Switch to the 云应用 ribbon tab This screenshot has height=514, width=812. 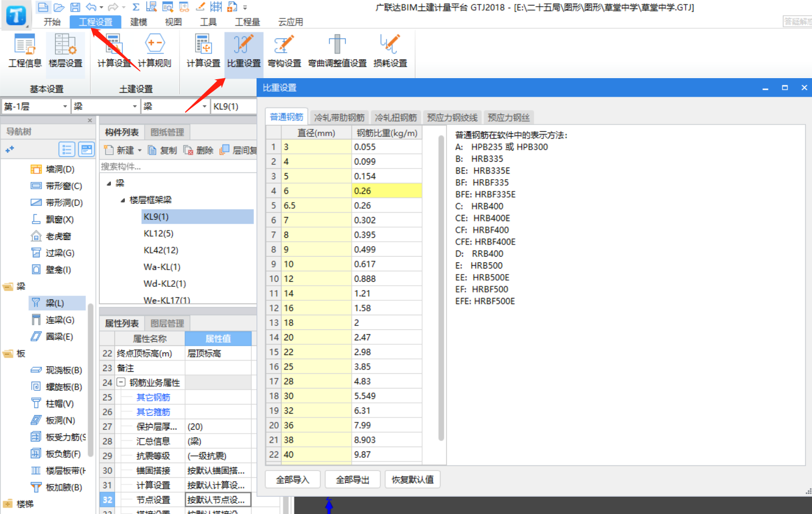291,22
